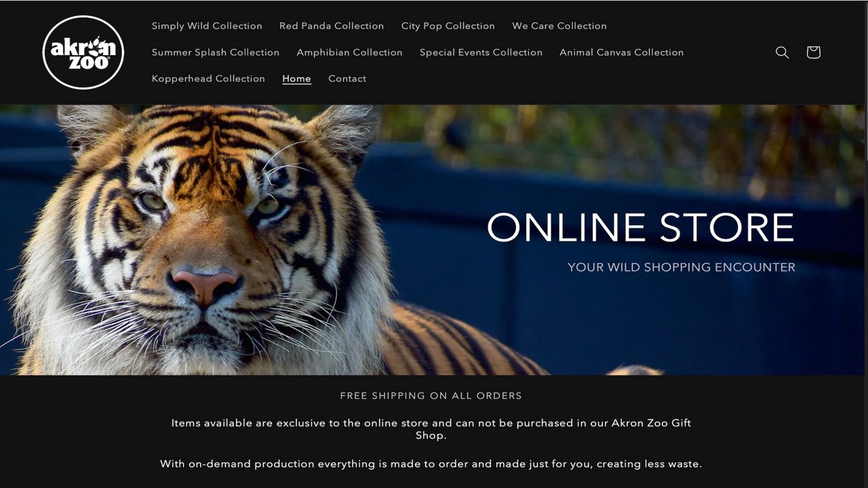This screenshot has height=488, width=868.
Task: Go to Red Panda Collection
Action: pyautogui.click(x=332, y=26)
